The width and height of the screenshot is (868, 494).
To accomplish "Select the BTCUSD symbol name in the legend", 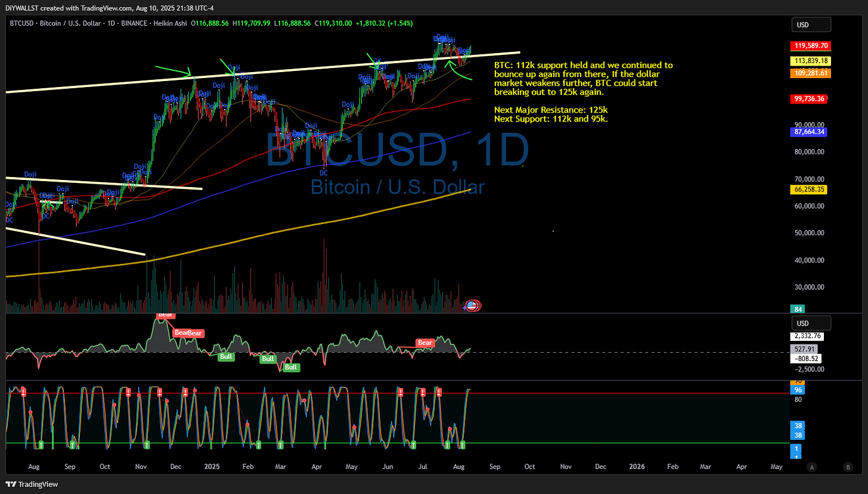I will tap(21, 23).
